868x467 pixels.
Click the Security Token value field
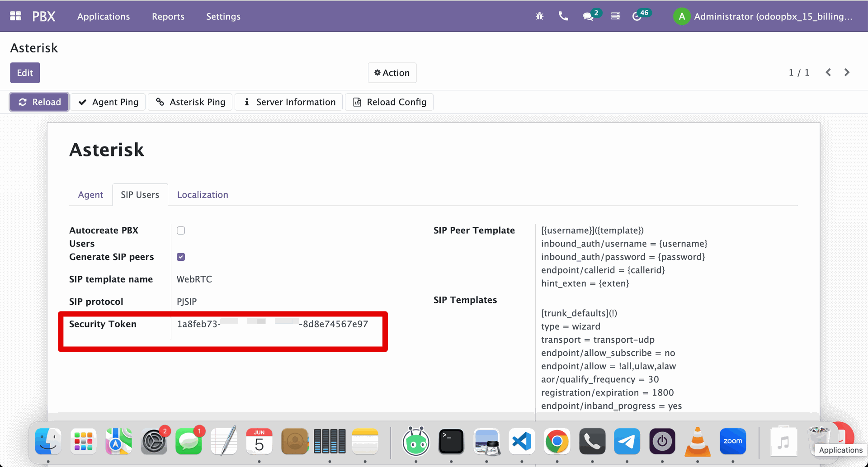(273, 324)
